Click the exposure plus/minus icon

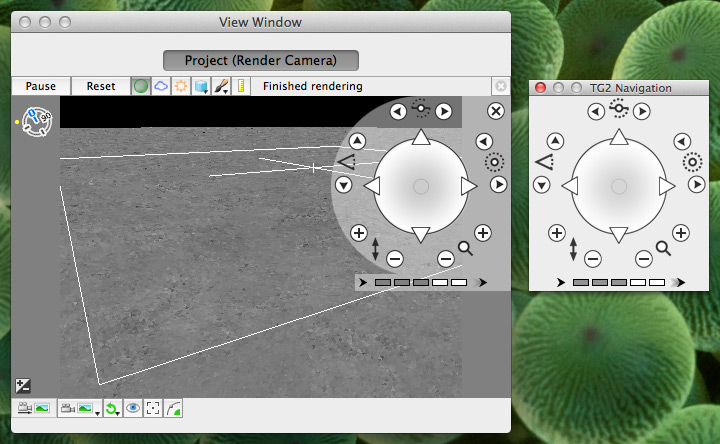point(22,386)
